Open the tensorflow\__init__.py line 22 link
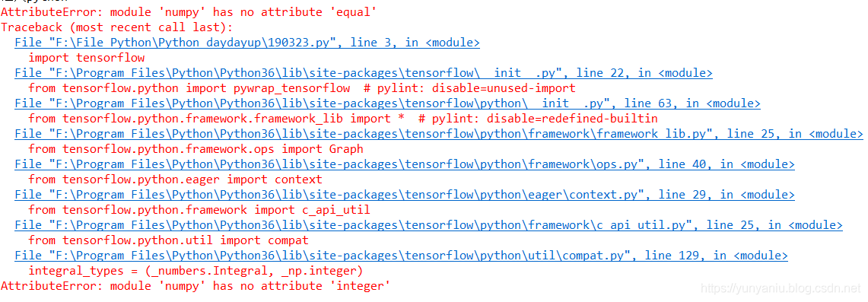The width and height of the screenshot is (868, 302). pyautogui.click(x=364, y=73)
